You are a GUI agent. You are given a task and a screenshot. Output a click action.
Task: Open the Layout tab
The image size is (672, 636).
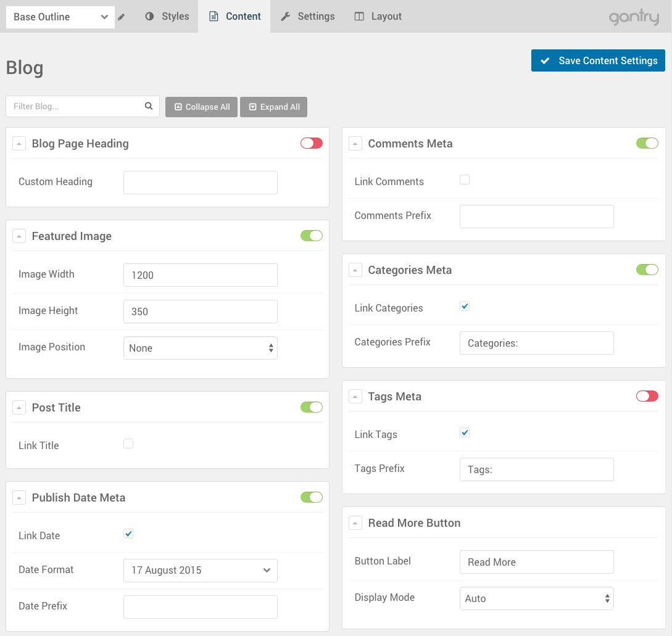click(x=378, y=17)
